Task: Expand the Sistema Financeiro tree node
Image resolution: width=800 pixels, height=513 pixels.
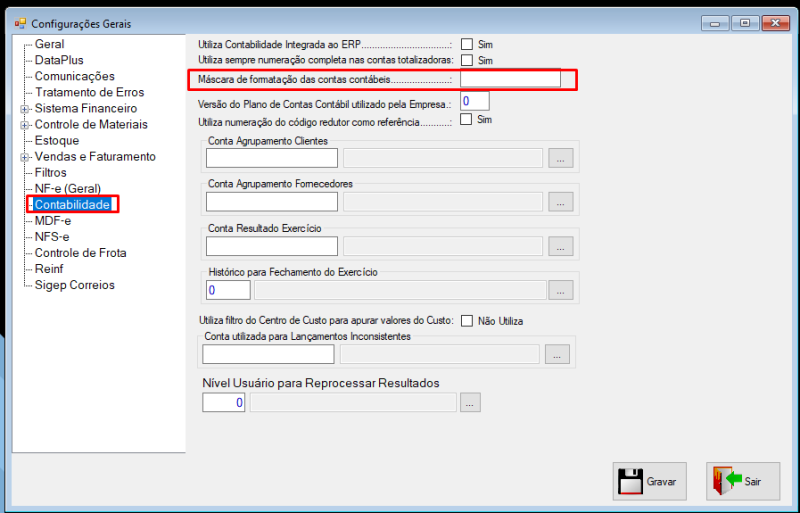Action: coord(24,109)
